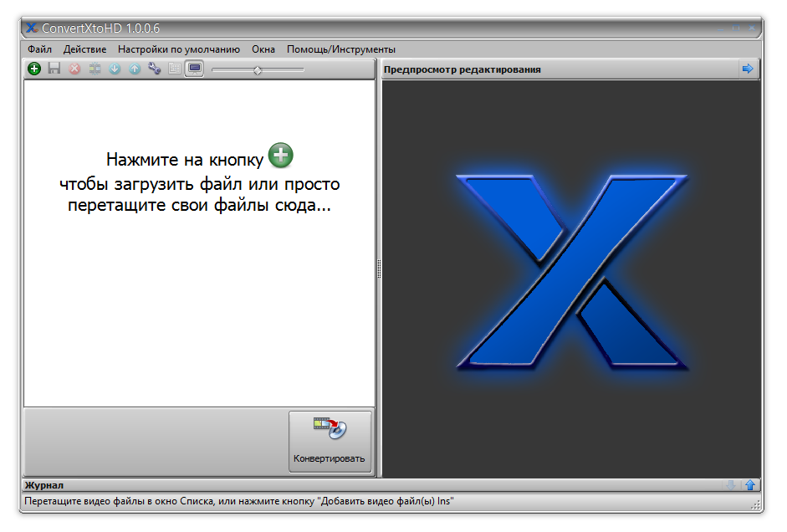
Task: Open the Действие menu
Action: 84,49
